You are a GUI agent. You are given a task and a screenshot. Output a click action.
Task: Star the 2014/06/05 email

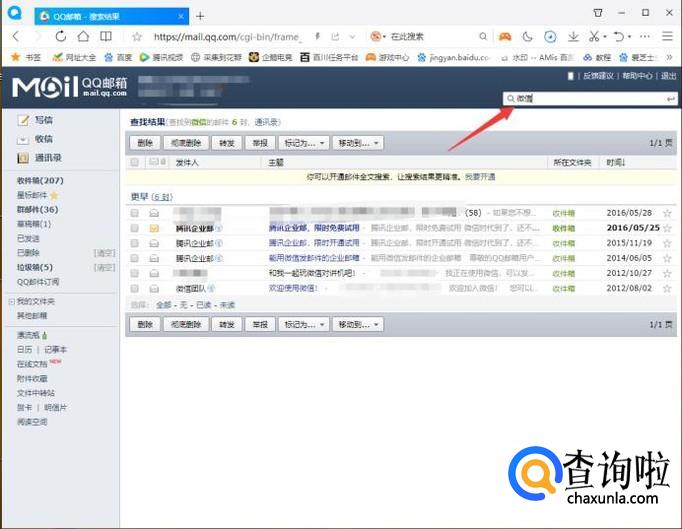click(x=667, y=258)
